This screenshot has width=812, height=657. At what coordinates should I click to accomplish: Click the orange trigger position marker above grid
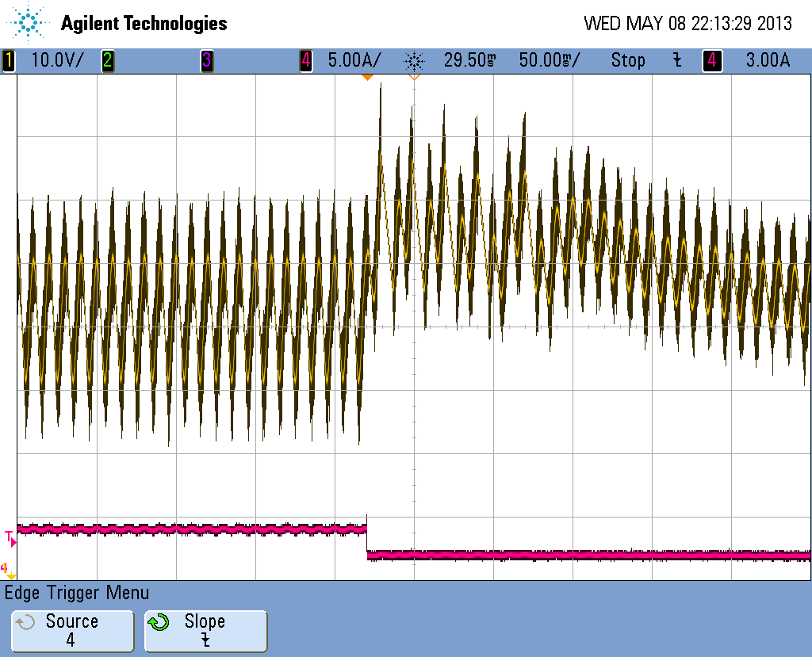click(370, 78)
